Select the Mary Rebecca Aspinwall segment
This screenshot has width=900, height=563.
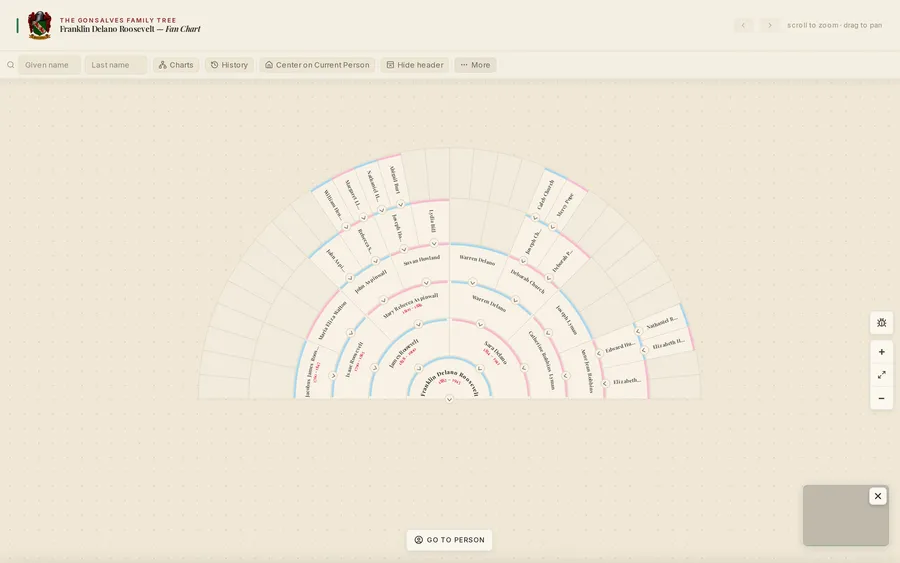tap(410, 306)
